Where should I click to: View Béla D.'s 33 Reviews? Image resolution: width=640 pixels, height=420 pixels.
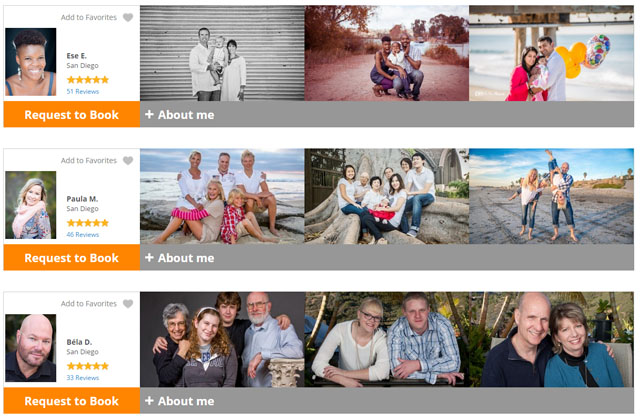[x=83, y=378]
